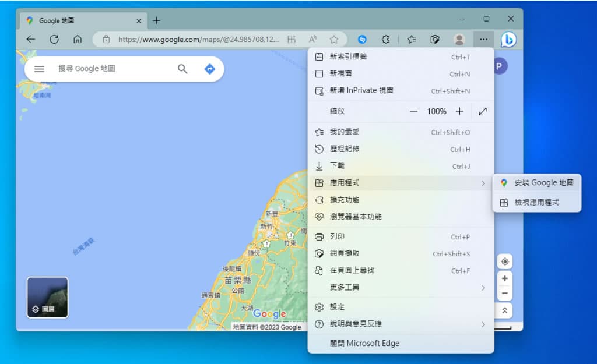
Task: Expand map imagery controls double chevron
Action: click(505, 311)
